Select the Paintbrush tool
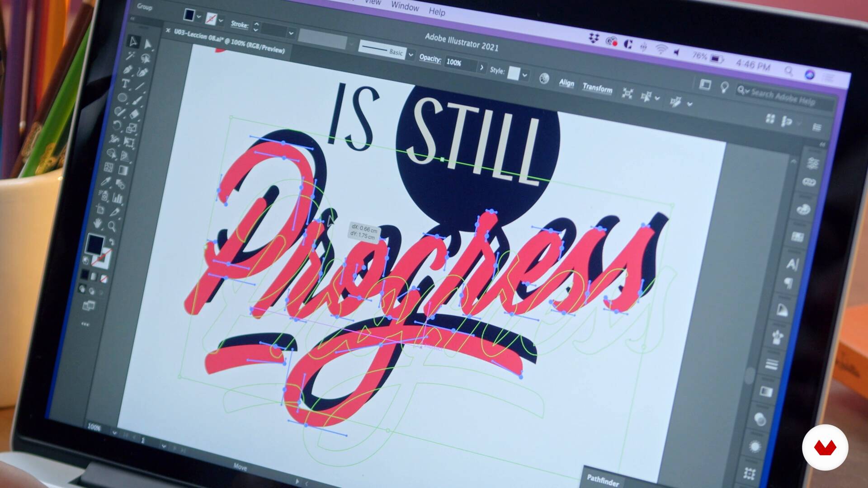 pos(137,100)
